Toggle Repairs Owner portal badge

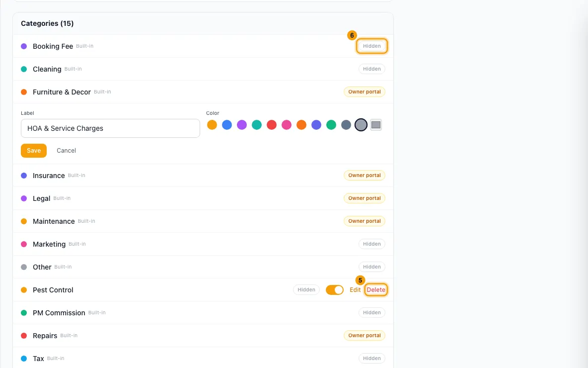[365, 336]
